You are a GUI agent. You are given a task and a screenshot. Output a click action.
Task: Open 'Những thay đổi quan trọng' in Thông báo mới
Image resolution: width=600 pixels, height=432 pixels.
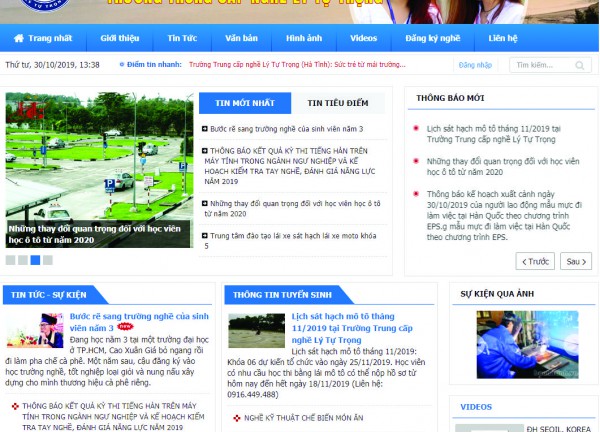[503, 166]
